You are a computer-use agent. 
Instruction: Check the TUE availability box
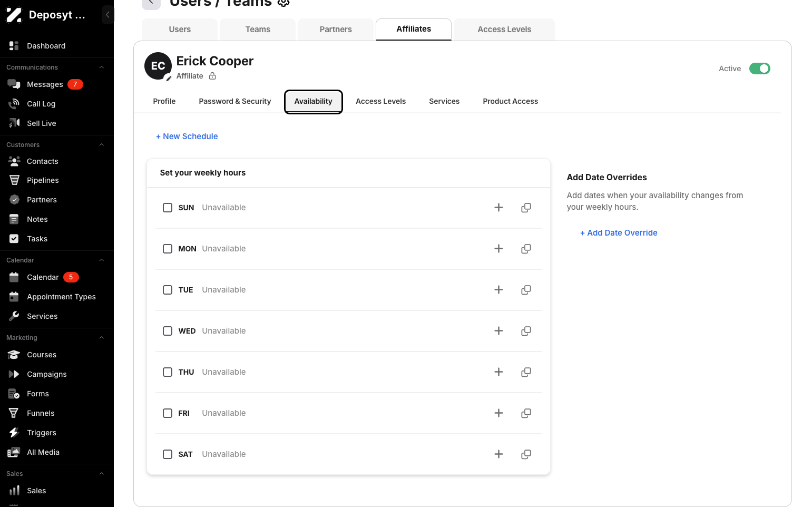(168, 290)
